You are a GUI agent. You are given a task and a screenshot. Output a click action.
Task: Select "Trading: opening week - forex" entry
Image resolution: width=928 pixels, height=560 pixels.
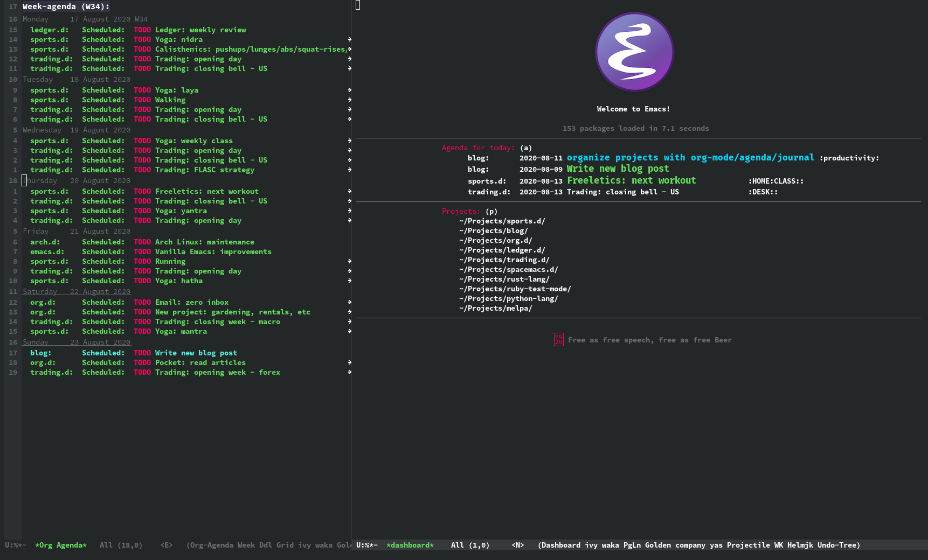(x=218, y=372)
